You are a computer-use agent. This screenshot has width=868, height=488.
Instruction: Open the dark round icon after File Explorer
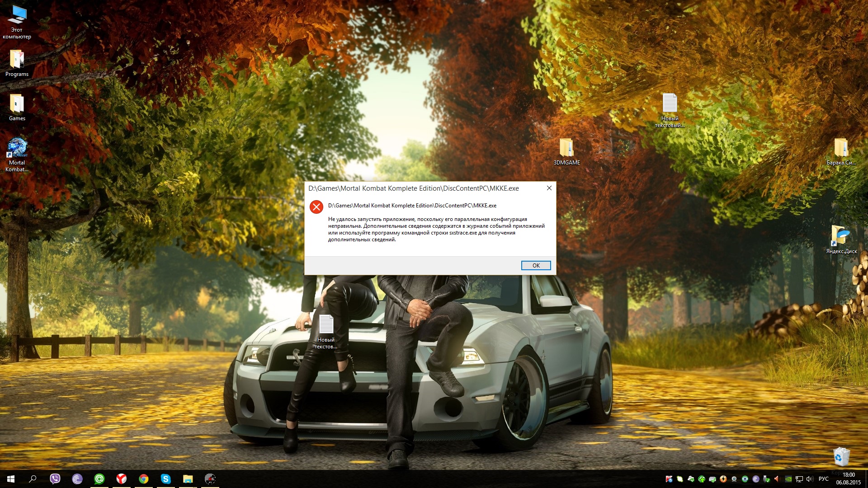[x=210, y=479]
